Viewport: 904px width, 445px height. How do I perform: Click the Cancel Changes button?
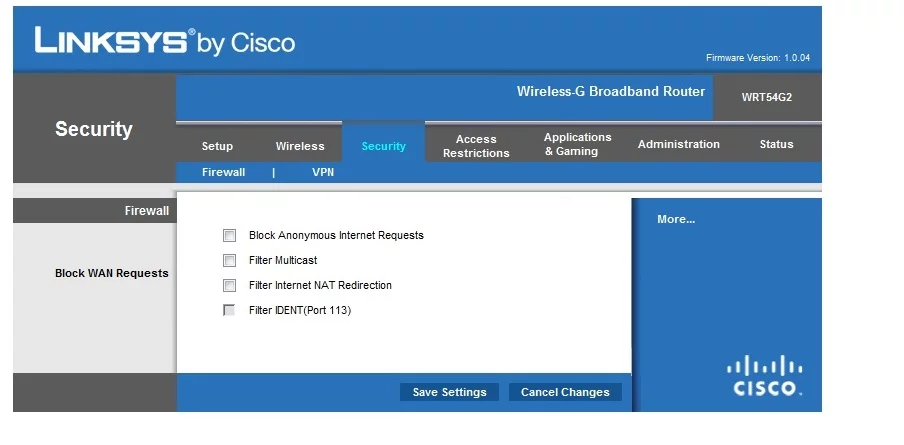565,392
